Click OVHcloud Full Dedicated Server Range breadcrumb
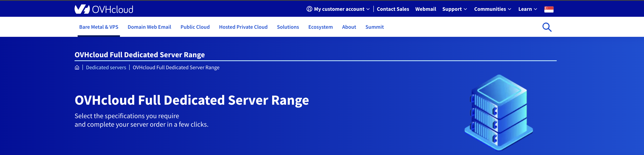The height and width of the screenshot is (155, 644). coord(176,67)
